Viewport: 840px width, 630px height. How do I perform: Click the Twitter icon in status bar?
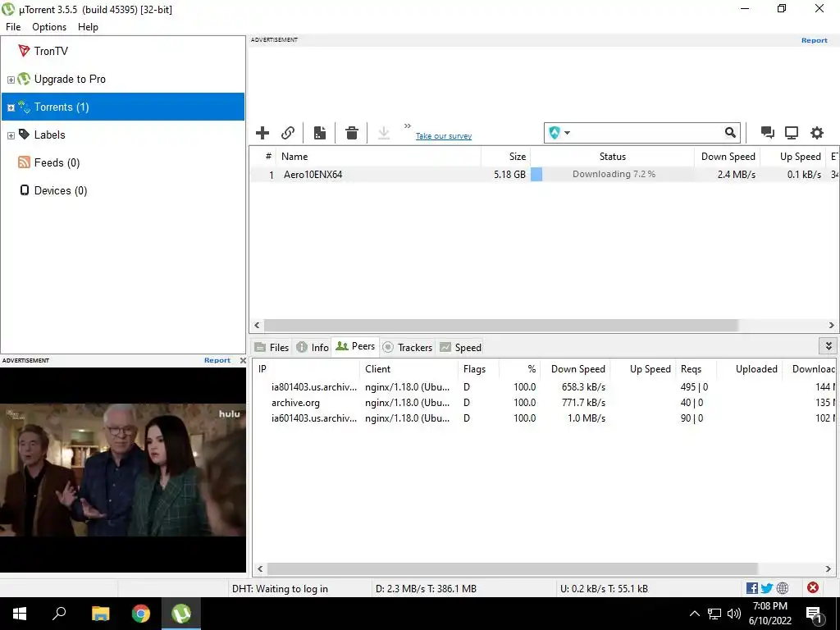pos(767,588)
